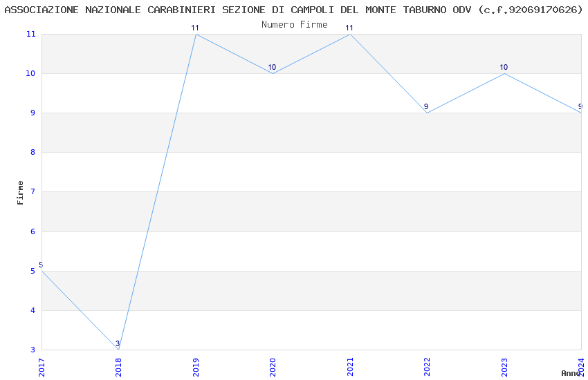Click the y-axis tick value 4
The image size is (588, 380).
[x=33, y=310]
